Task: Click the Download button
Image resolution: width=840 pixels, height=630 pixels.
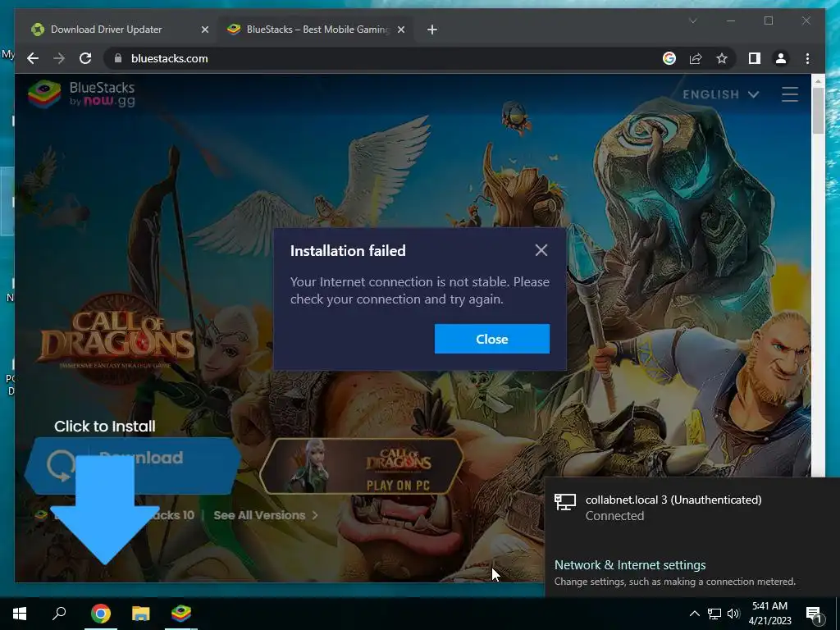Action: point(132,465)
